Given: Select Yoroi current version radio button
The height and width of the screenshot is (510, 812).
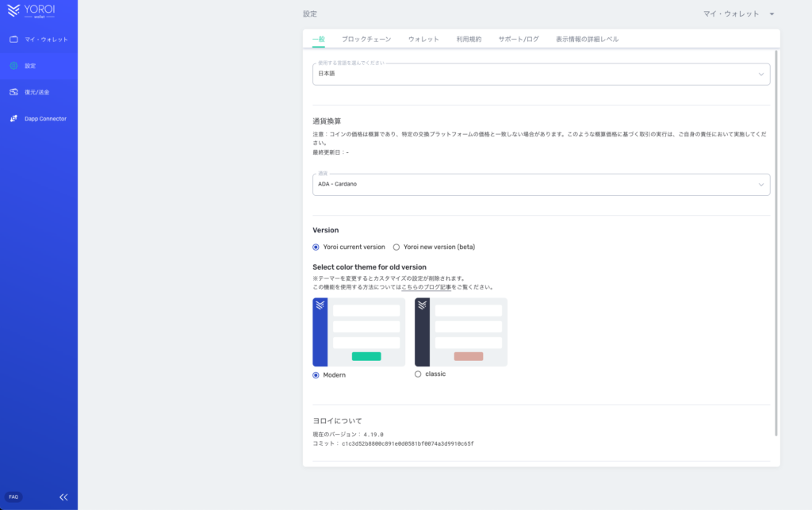Looking at the screenshot, I should [316, 247].
